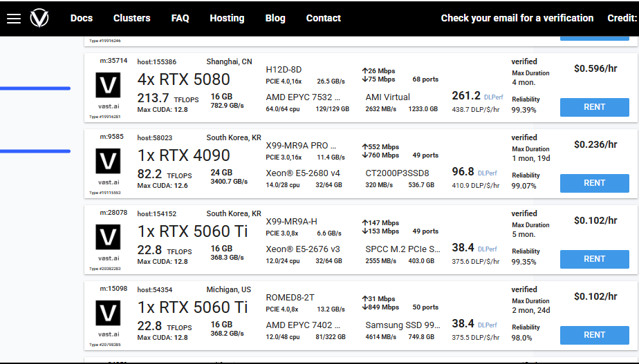639x364 pixels.
Task: Click 'AMI Virtual' disk name
Action: (x=387, y=97)
